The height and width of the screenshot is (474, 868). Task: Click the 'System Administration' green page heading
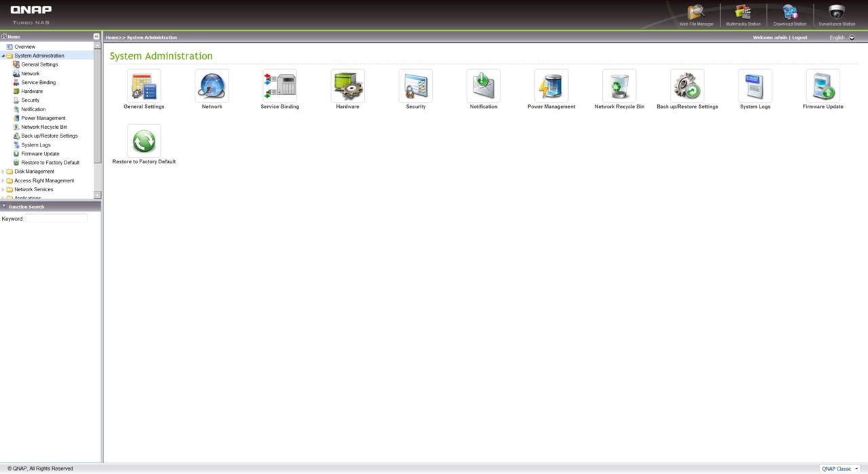(161, 56)
